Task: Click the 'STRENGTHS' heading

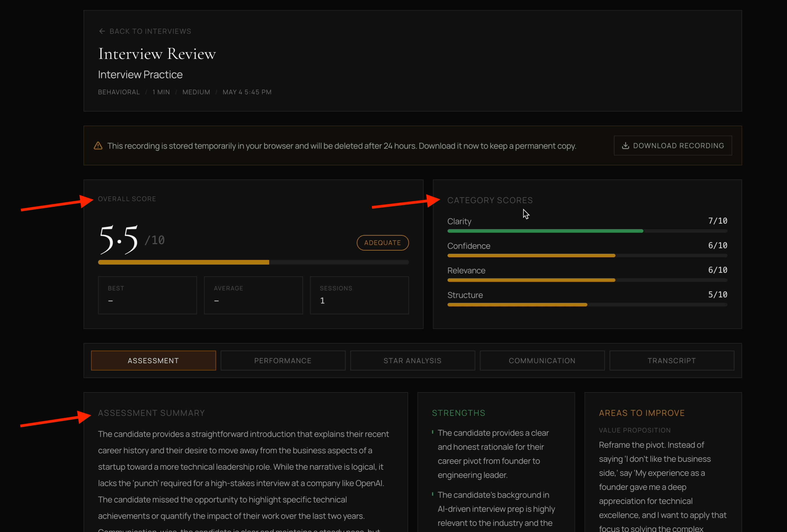Action: point(458,413)
